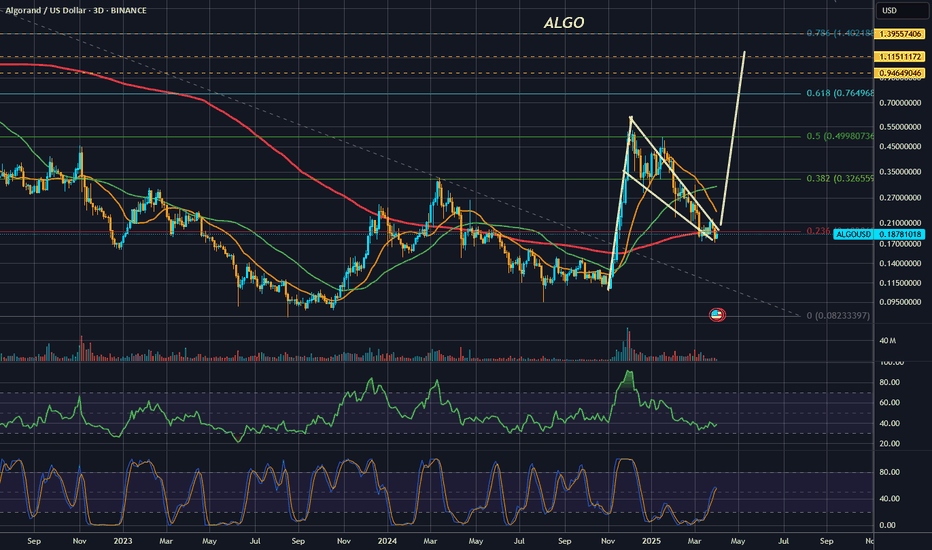The image size is (932, 550).
Task: Select the ALGO text annotation
Action: click(564, 23)
